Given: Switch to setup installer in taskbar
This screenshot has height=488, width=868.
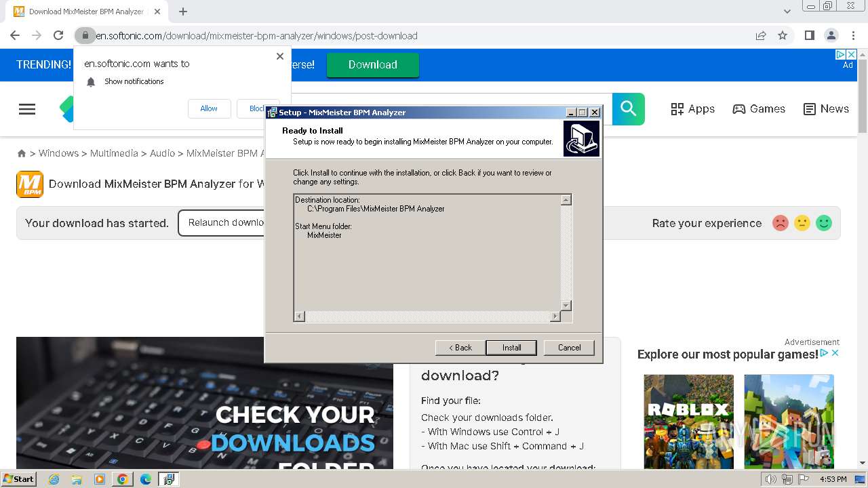Looking at the screenshot, I should pos(168,479).
